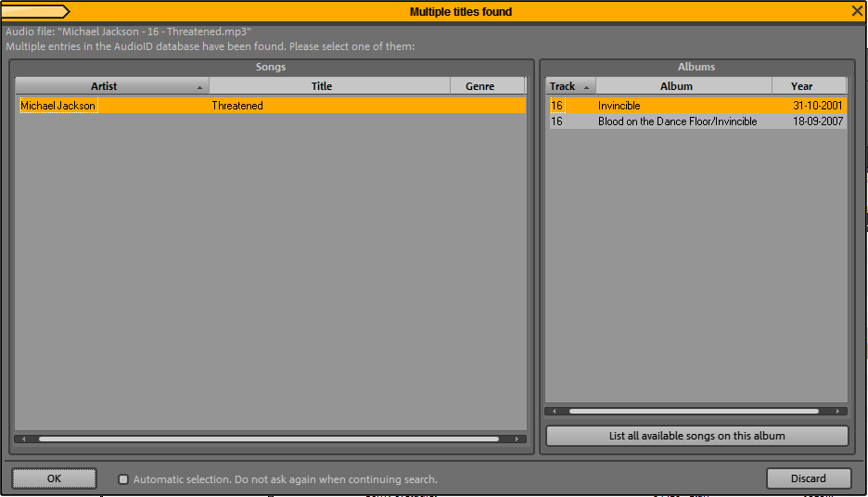Close the Multiple titles found dialog
Viewport: 868px width, 497px height.
click(x=857, y=11)
